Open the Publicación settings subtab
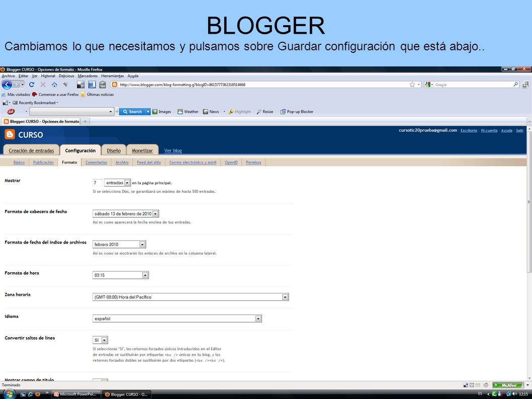Viewport: 532px width, 399px height. click(43, 163)
